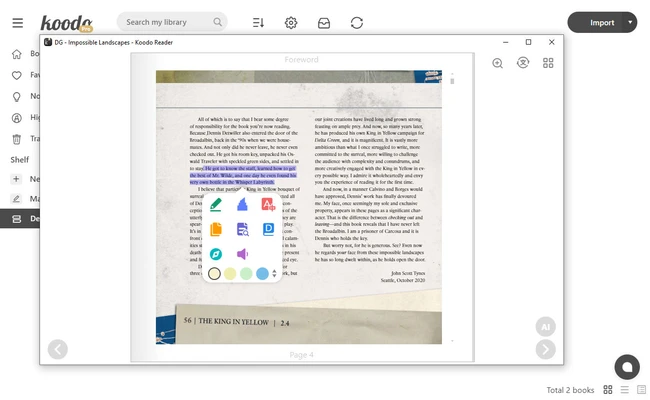
Task: Click the Koodo logo
Action: point(66,23)
